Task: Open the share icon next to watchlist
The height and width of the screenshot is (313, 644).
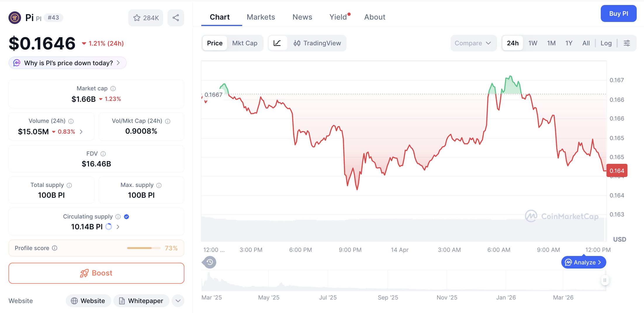Action: click(176, 18)
